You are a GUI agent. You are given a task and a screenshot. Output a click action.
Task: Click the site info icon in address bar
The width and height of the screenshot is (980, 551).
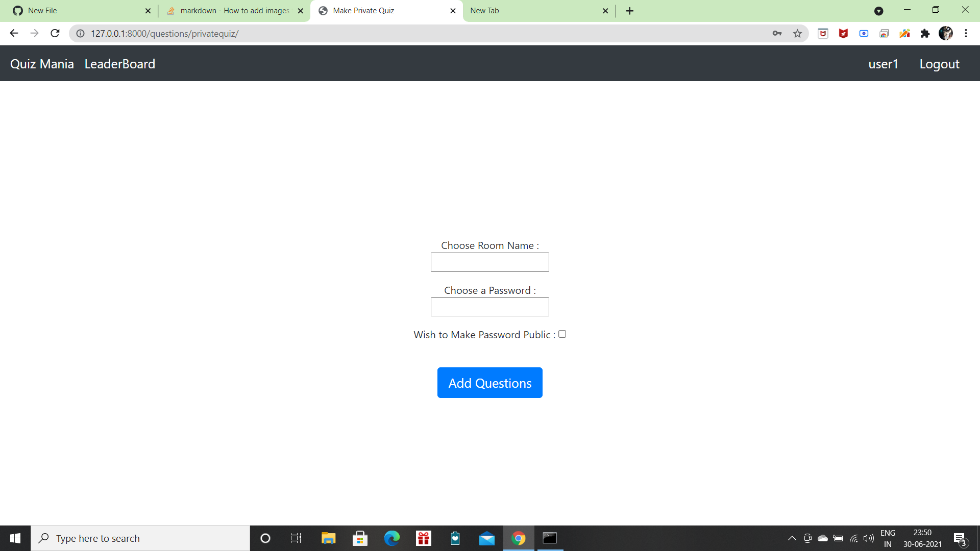pos(80,33)
